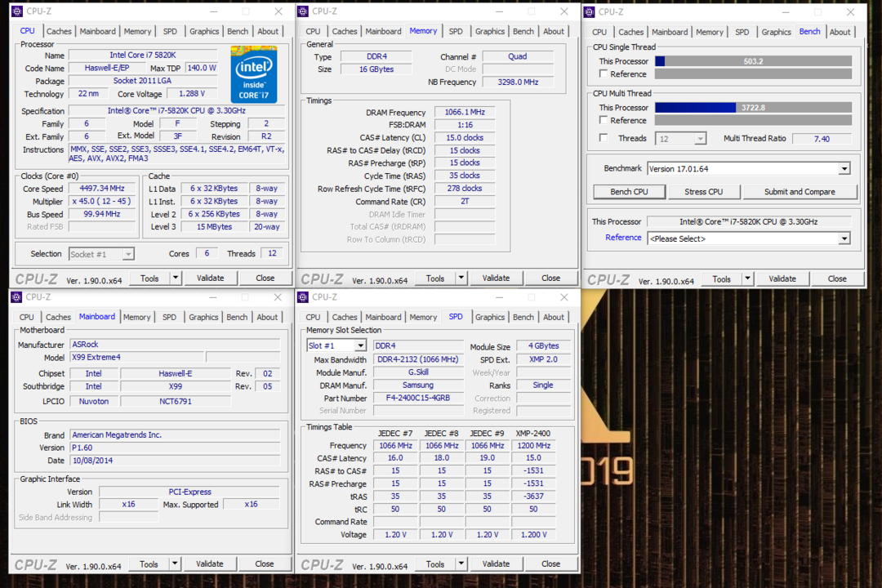Click the CPU-Z app icon in the Mainboard window title bar
Image resolution: width=882 pixels, height=588 pixels.
[17, 297]
